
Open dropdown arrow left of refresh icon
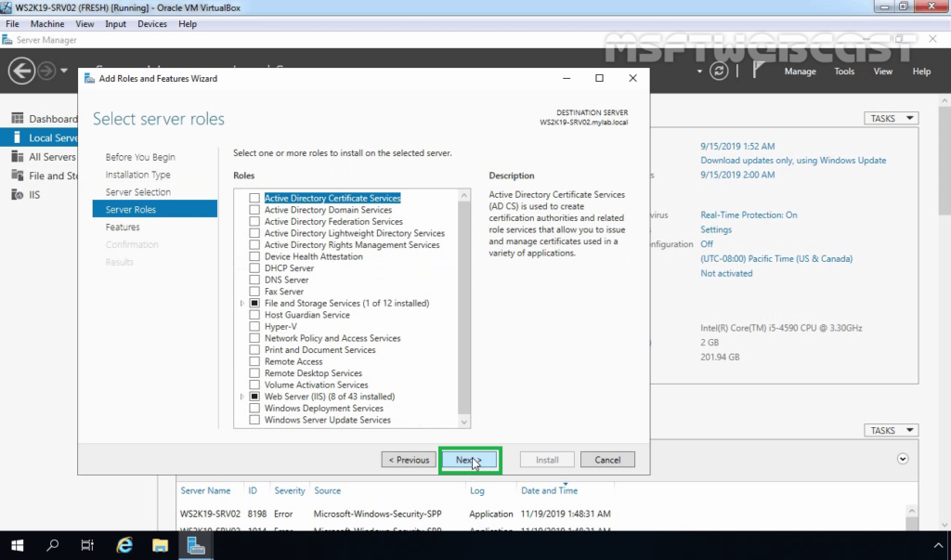[699, 72]
